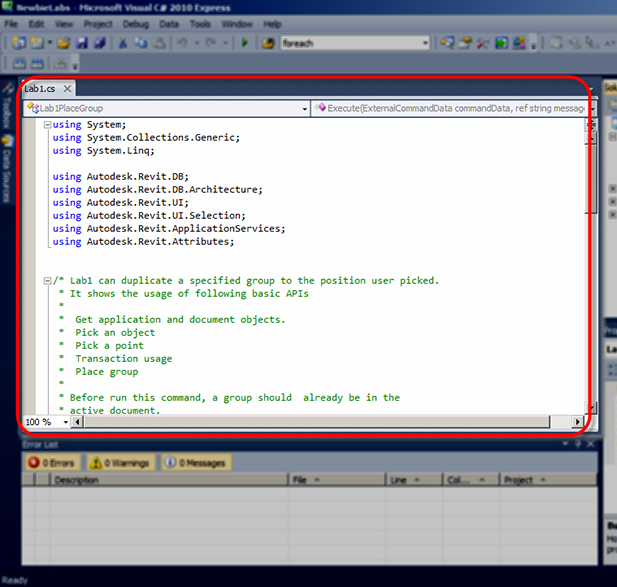Collapse the Lab1 comment block
Viewport: 617px width, 587px height.
tap(47, 281)
